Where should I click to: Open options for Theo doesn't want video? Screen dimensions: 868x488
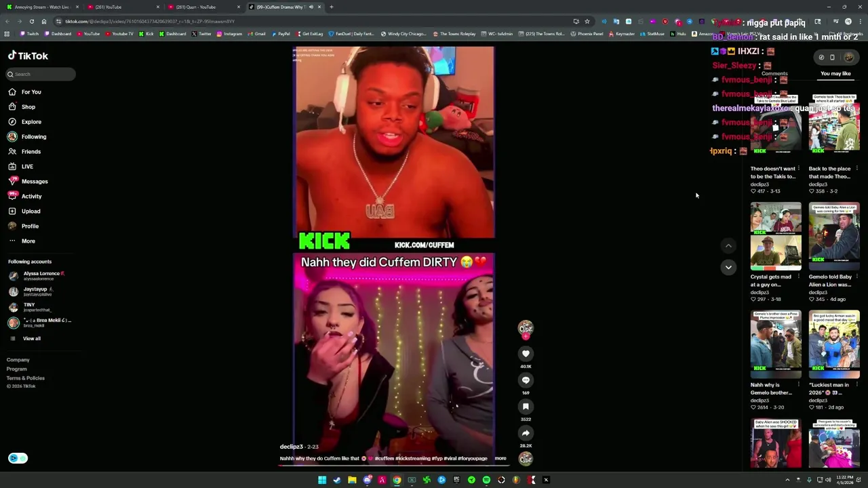pos(799,169)
